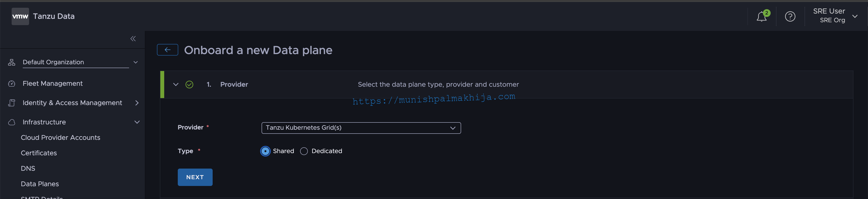
Task: Collapse the sidebar with double-chevron icon
Action: [x=133, y=39]
